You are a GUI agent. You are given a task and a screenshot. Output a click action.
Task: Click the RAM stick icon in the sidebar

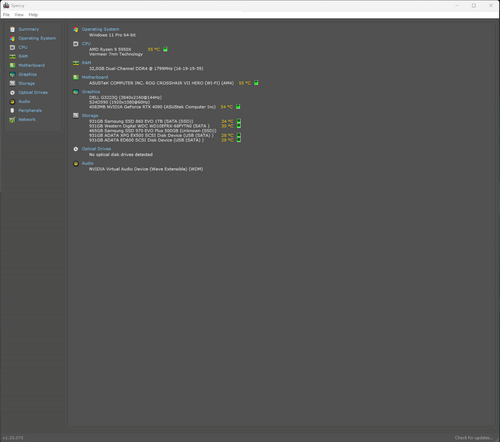click(x=12, y=56)
